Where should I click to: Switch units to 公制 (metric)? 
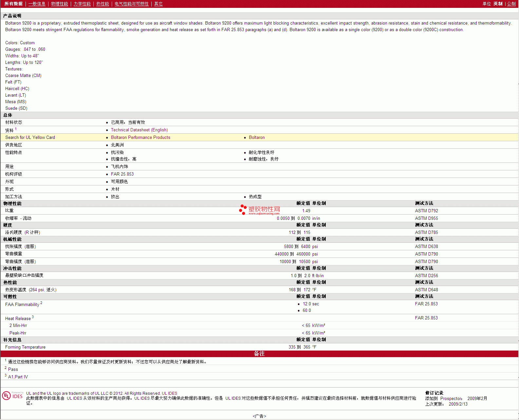click(x=511, y=4)
